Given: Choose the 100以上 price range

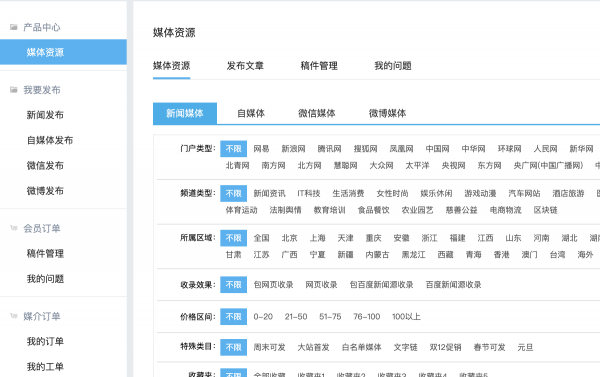Looking at the screenshot, I should pyautogui.click(x=406, y=317).
